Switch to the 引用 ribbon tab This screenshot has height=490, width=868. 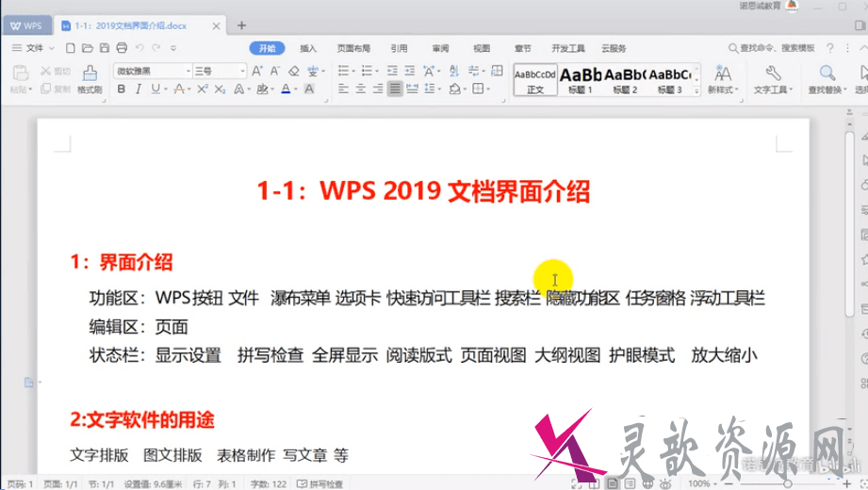(399, 48)
